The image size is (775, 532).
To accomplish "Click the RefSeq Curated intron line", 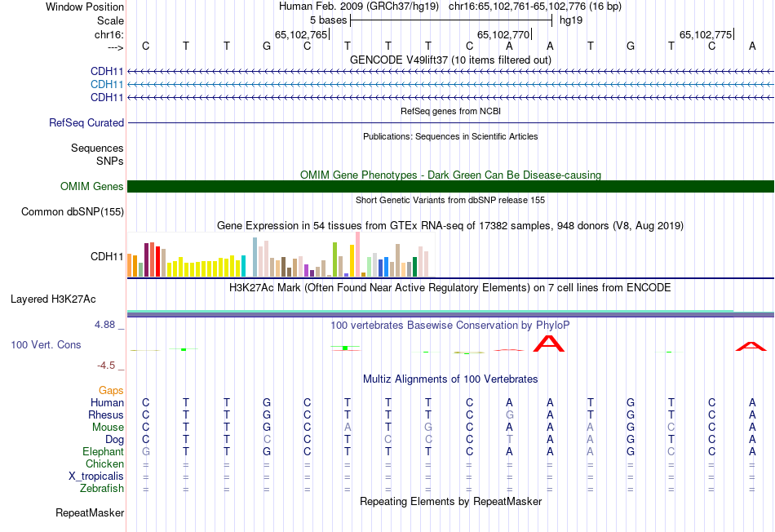I will coord(450,122).
